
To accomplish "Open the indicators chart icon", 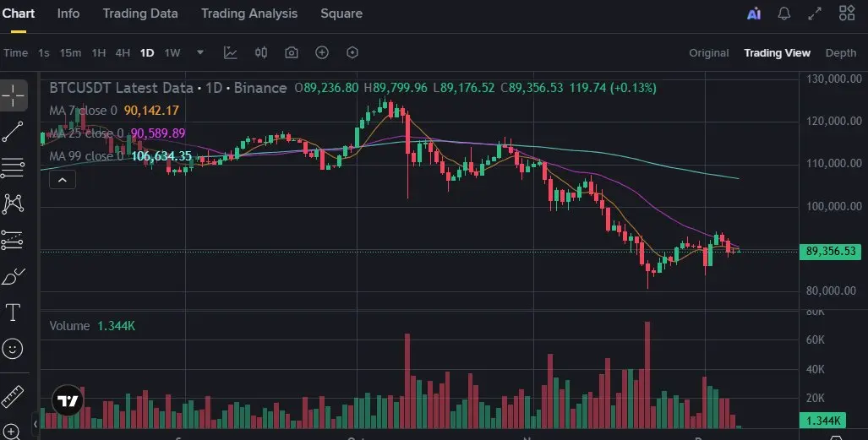I will click(230, 52).
